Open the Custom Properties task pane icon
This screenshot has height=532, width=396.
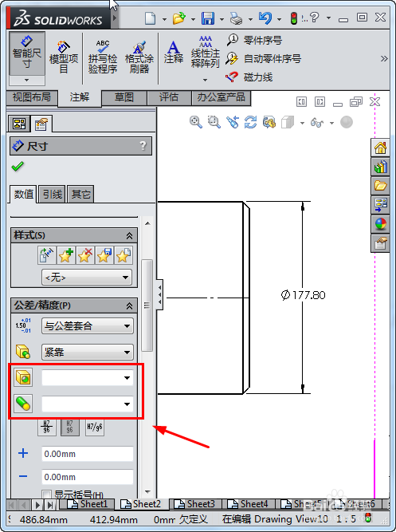tap(380, 243)
